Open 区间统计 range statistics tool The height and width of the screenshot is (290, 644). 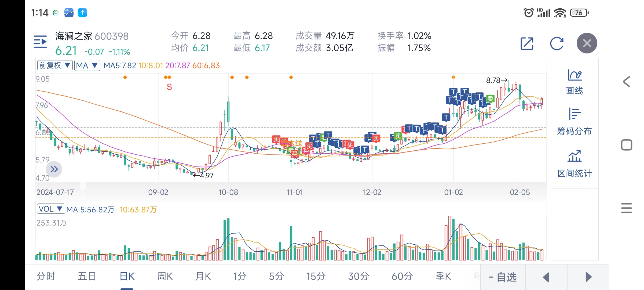(x=574, y=164)
